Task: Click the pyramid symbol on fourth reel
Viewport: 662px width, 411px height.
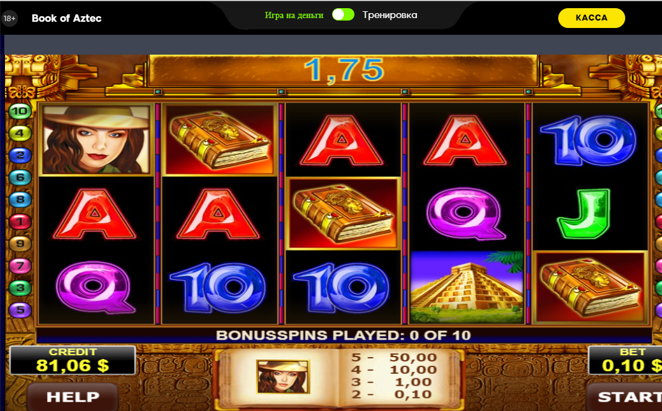Action: click(466, 287)
